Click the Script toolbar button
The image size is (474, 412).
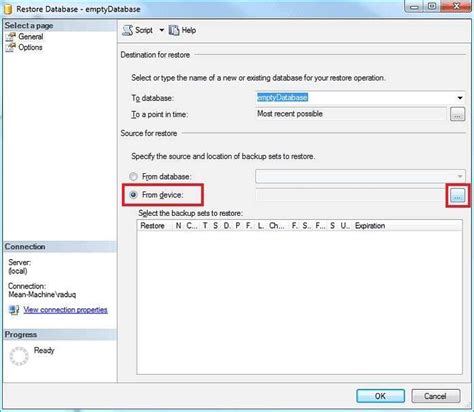[138, 30]
